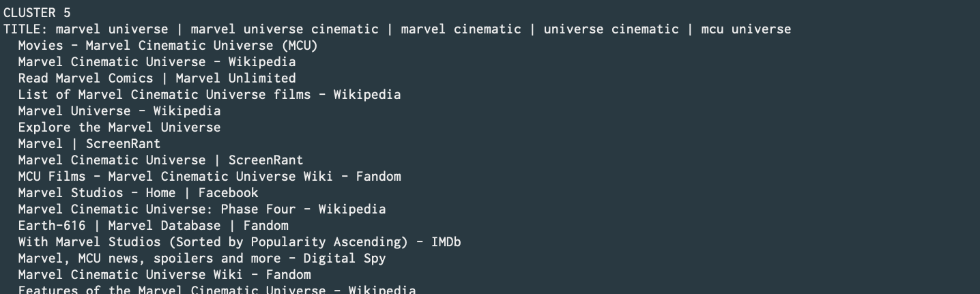Viewport: 980px width, 294px height.
Task: Select 'With Marvel Studios (Sorted by Popularity' IMDb line
Action: tap(240, 242)
